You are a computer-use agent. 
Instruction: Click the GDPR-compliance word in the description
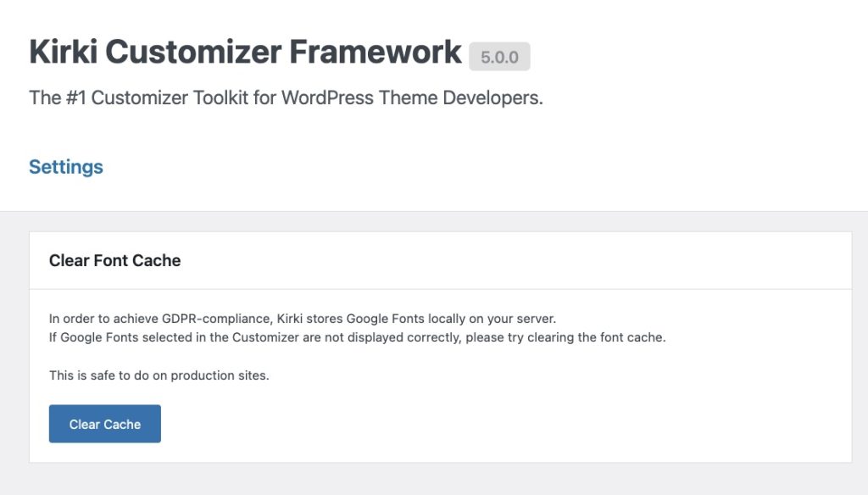click(212, 319)
